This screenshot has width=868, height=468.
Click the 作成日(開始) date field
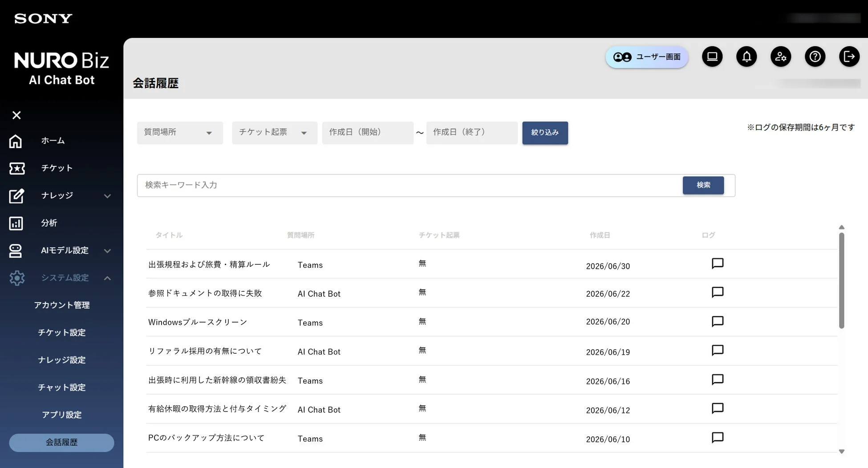click(368, 133)
